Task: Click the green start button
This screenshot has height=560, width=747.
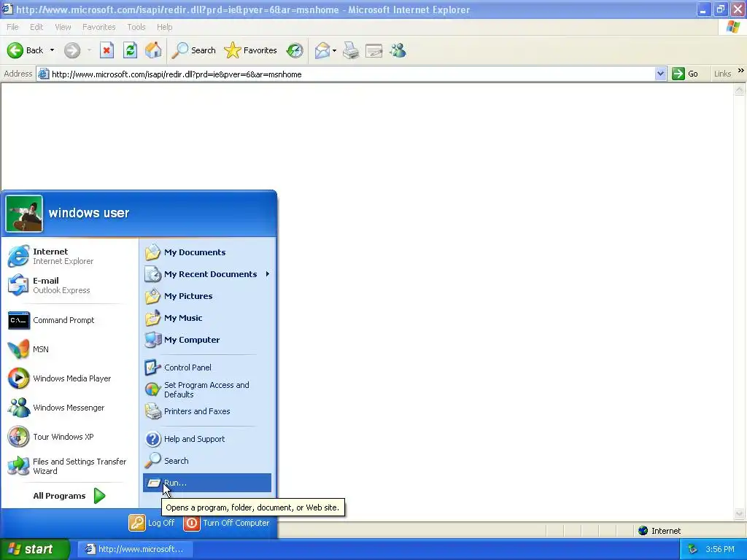Action: coord(35,549)
